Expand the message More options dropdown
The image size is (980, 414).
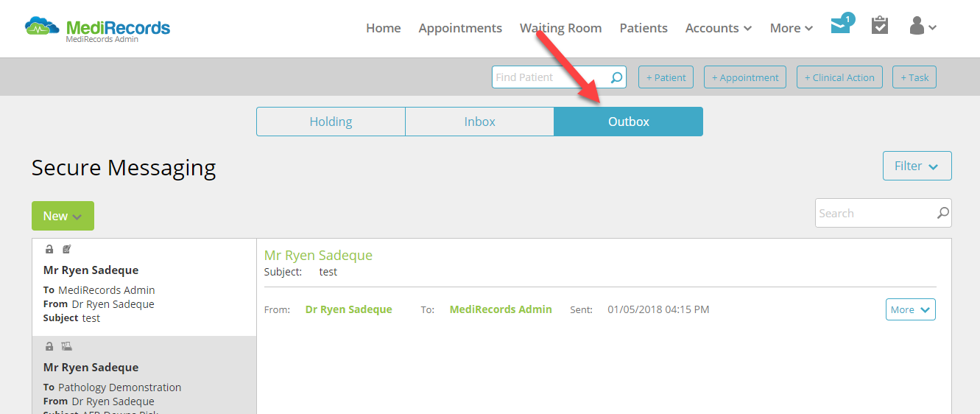(x=910, y=309)
